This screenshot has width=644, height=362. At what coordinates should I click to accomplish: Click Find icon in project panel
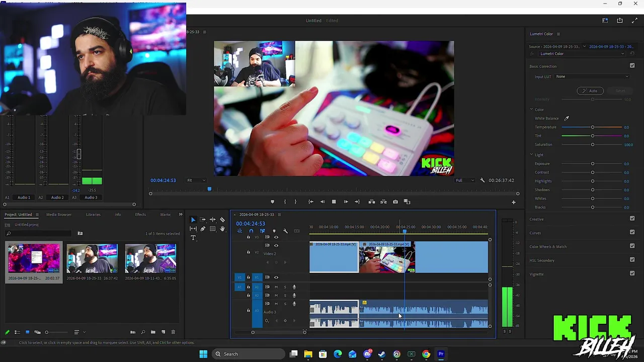point(143,332)
